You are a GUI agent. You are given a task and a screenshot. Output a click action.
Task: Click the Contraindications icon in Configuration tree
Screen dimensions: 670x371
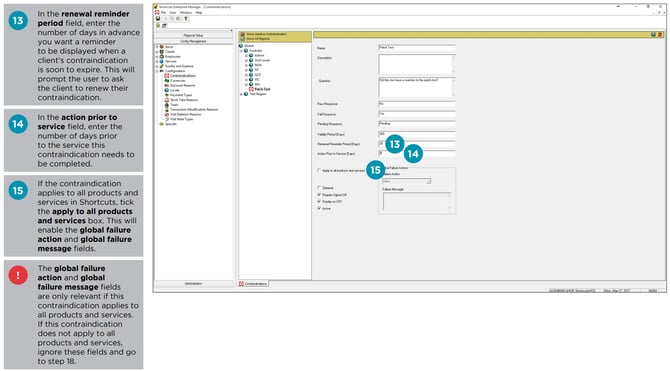pyautogui.click(x=167, y=76)
